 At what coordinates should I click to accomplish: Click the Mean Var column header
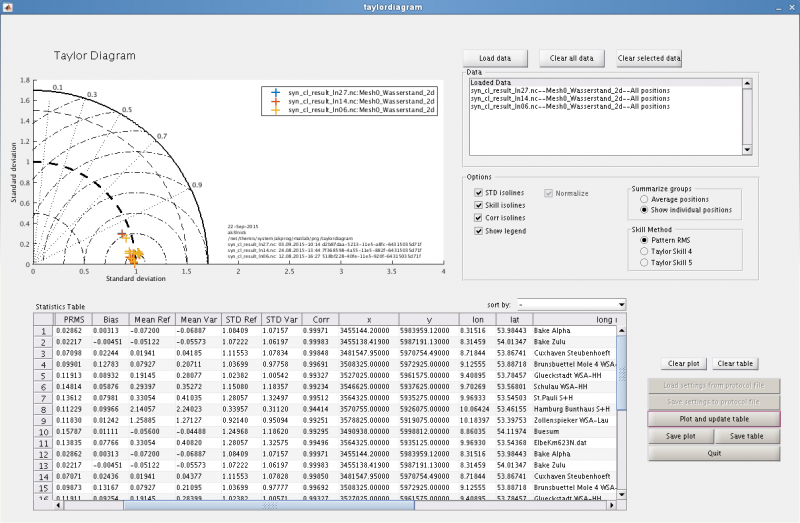[x=198, y=319]
